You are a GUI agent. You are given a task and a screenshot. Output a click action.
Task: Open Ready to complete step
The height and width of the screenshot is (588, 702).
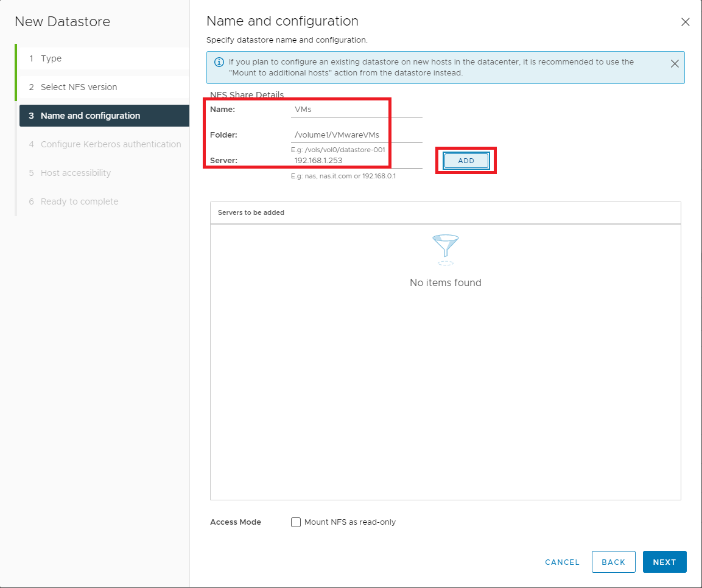coord(79,201)
